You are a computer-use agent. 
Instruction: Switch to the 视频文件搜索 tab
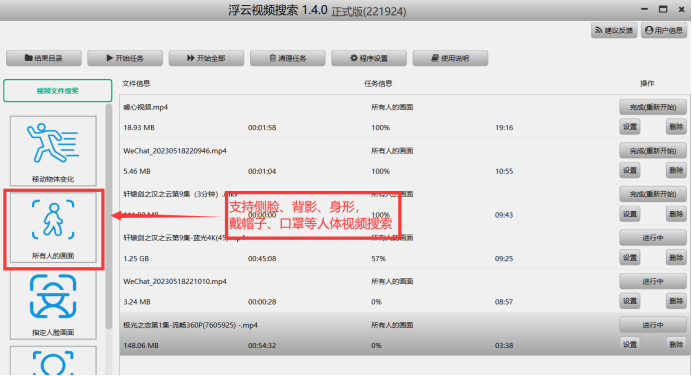click(58, 91)
